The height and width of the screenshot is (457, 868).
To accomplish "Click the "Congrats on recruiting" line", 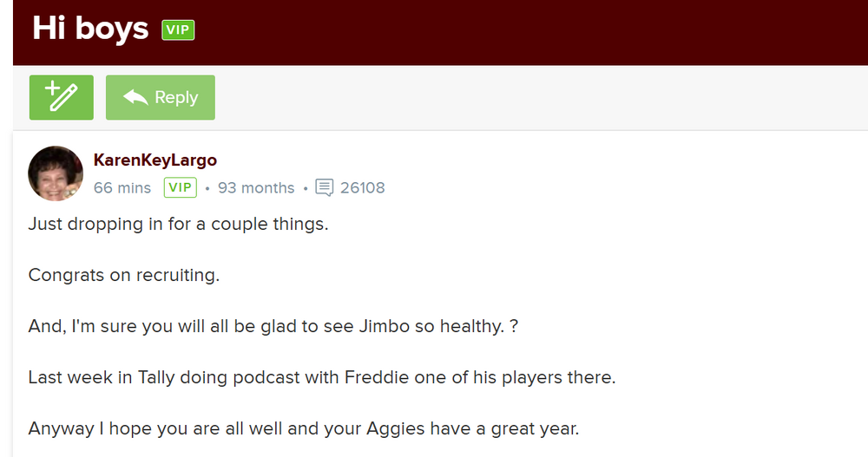I will [124, 276].
